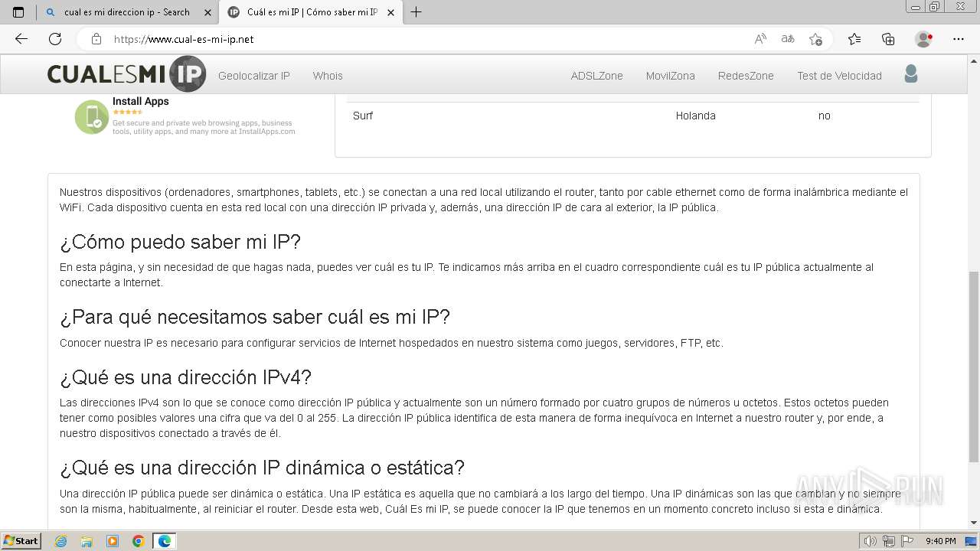980x551 pixels.
Task: Click the heading '¿Qué es una dirección IPv4?'
Action: [x=186, y=377]
